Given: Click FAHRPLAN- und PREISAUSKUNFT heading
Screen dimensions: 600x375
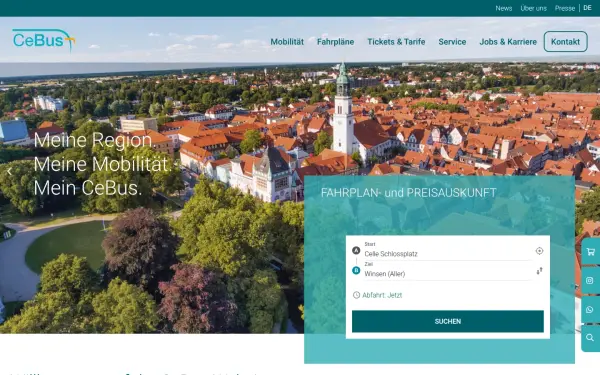Looking at the screenshot, I should (x=408, y=192).
